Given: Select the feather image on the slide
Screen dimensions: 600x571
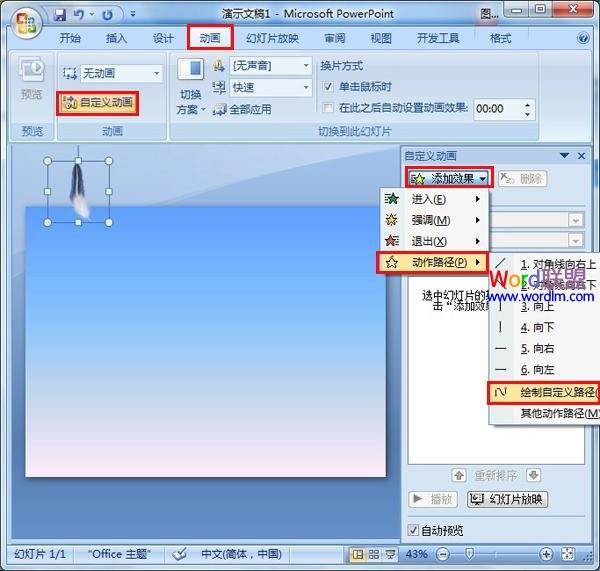Looking at the screenshot, I should [78, 190].
